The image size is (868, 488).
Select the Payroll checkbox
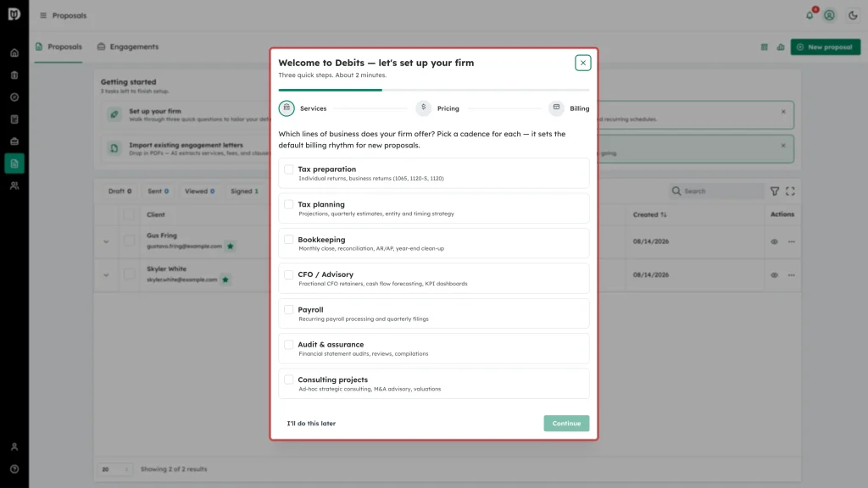tap(288, 309)
